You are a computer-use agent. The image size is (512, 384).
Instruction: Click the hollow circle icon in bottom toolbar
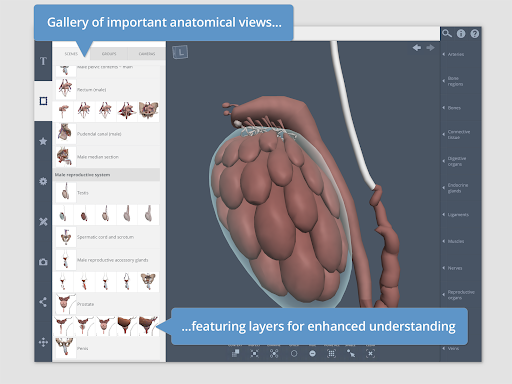[x=294, y=353]
